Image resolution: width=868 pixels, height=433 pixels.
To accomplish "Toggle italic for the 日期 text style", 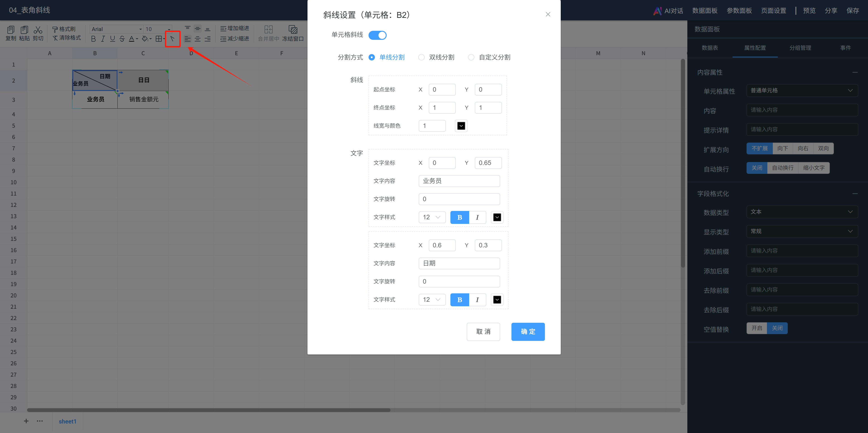I will coord(477,300).
